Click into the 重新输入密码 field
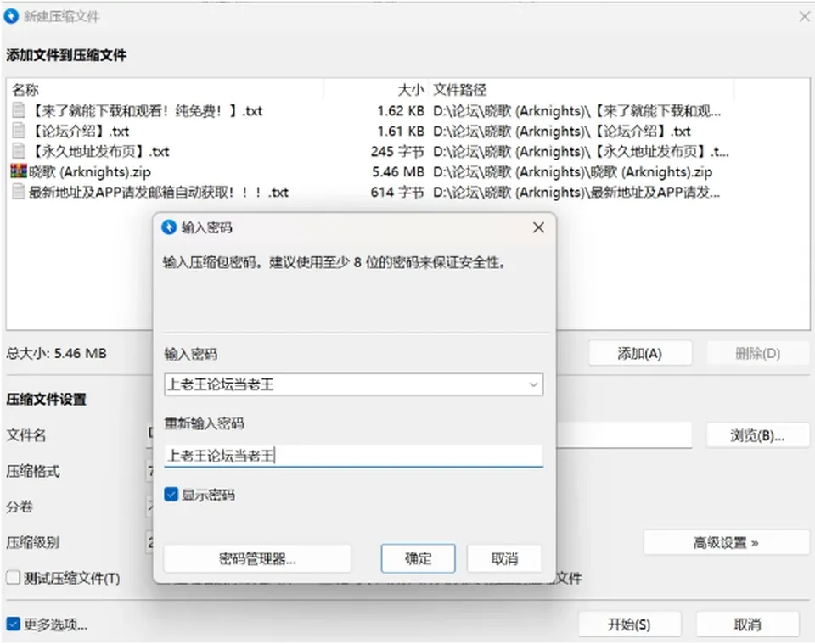This screenshot has width=815, height=644. pyautogui.click(x=353, y=456)
